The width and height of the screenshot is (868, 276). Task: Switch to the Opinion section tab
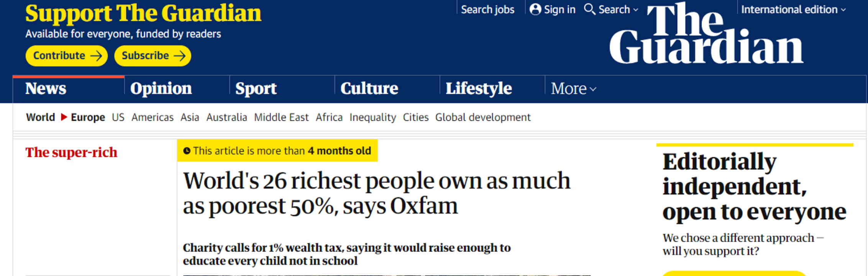(161, 89)
